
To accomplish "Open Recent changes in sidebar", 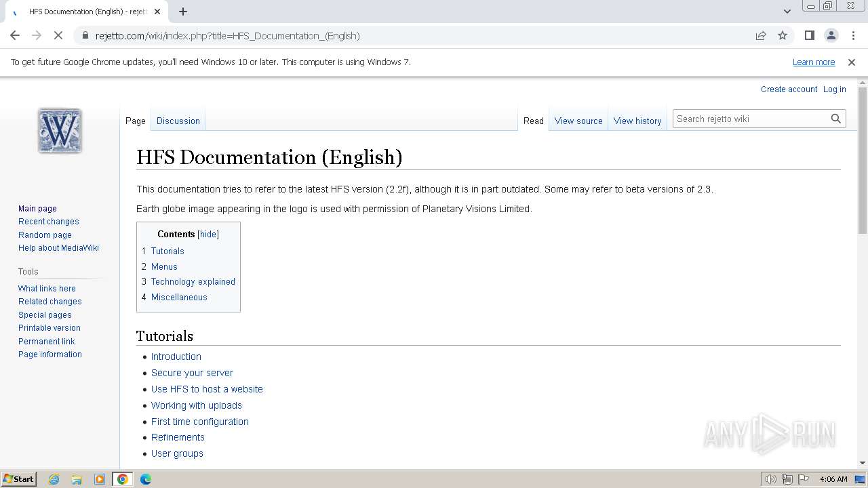I will click(49, 222).
